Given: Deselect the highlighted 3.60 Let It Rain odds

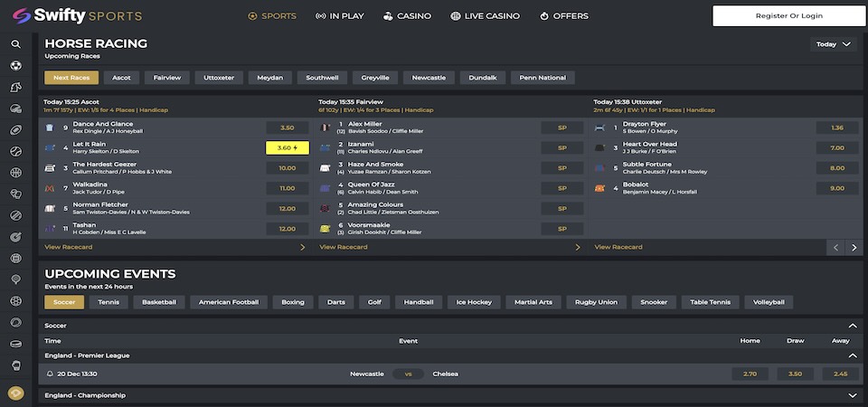Looking at the screenshot, I should [x=288, y=147].
